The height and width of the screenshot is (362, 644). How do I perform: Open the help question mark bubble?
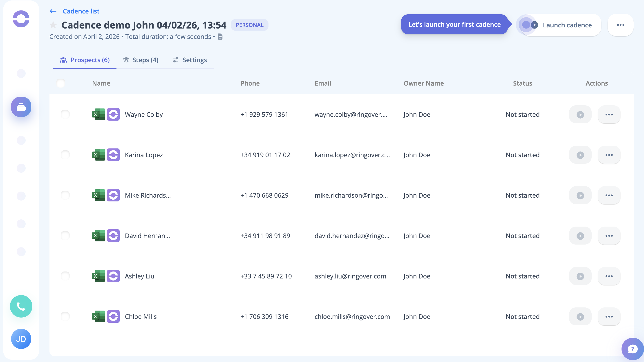click(x=632, y=349)
